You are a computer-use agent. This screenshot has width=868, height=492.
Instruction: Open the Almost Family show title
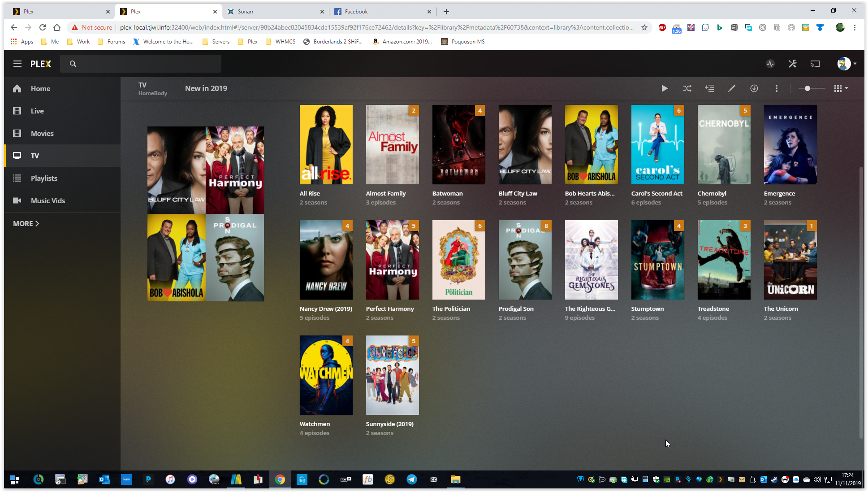pos(386,193)
